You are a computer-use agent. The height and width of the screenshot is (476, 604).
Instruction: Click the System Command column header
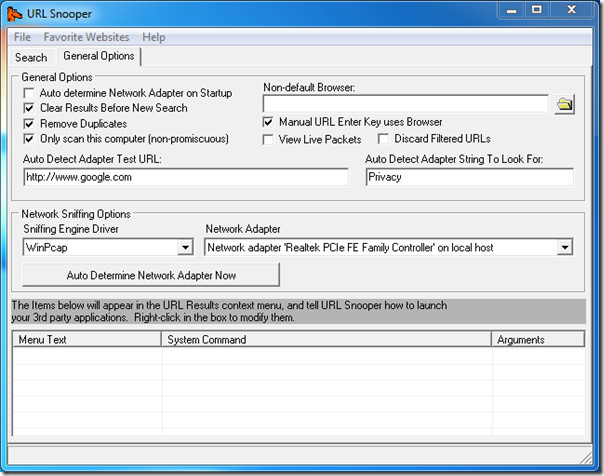[327, 340]
